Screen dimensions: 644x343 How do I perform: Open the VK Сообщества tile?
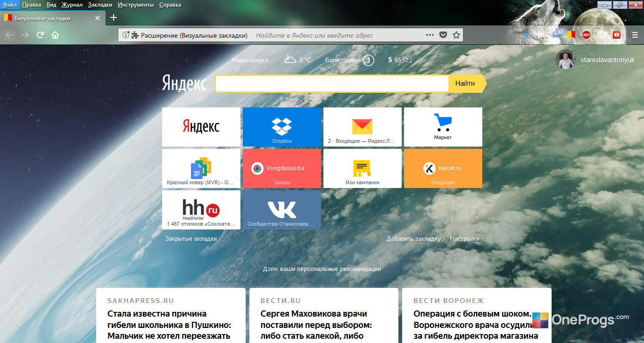tap(282, 210)
